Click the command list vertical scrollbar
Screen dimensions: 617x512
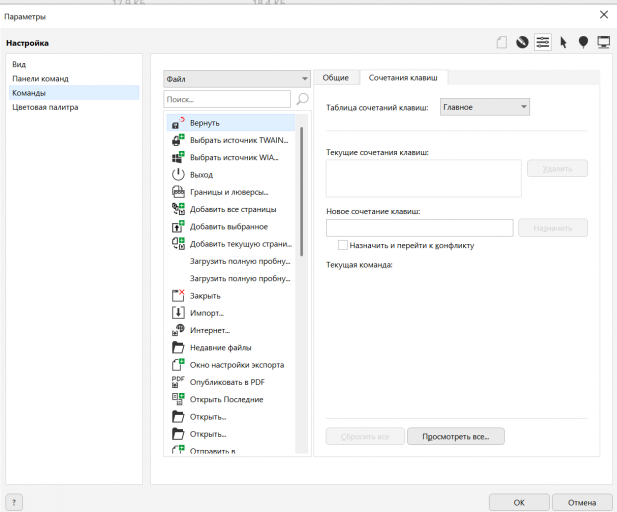(x=301, y=191)
